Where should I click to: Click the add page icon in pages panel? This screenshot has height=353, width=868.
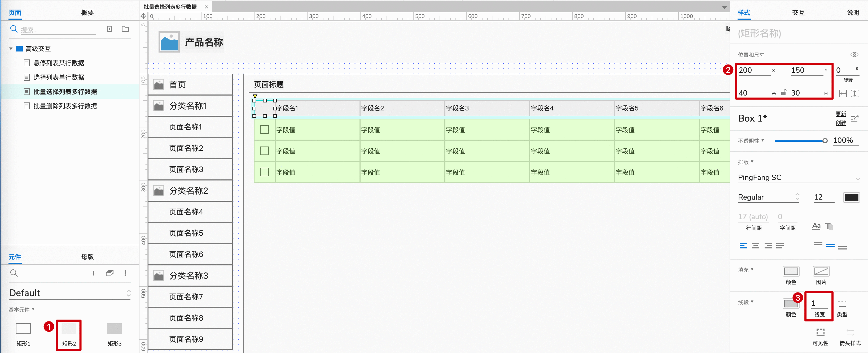[x=109, y=29]
